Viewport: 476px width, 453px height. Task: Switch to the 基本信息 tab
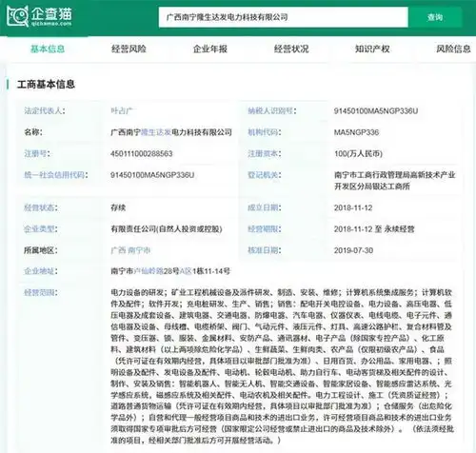[x=48, y=49]
